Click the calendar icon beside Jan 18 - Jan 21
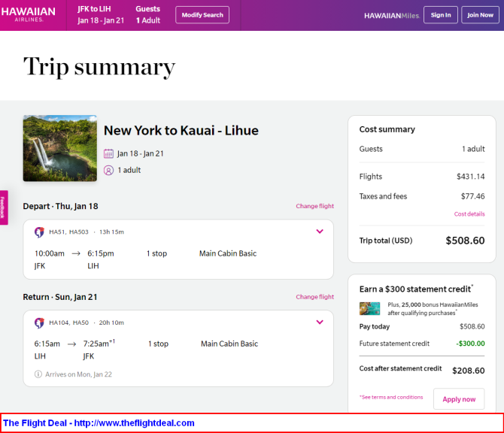The width and height of the screenshot is (504, 433). pos(108,153)
